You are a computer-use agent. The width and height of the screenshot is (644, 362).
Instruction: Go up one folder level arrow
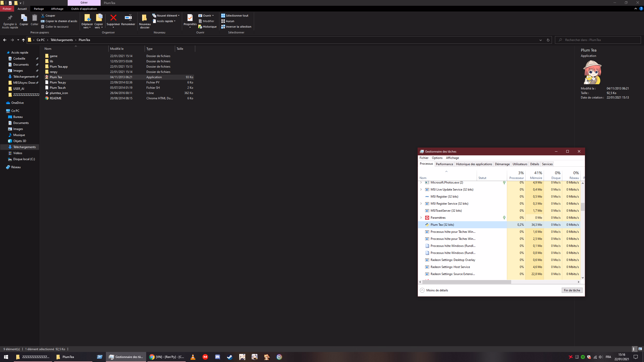tap(23, 40)
